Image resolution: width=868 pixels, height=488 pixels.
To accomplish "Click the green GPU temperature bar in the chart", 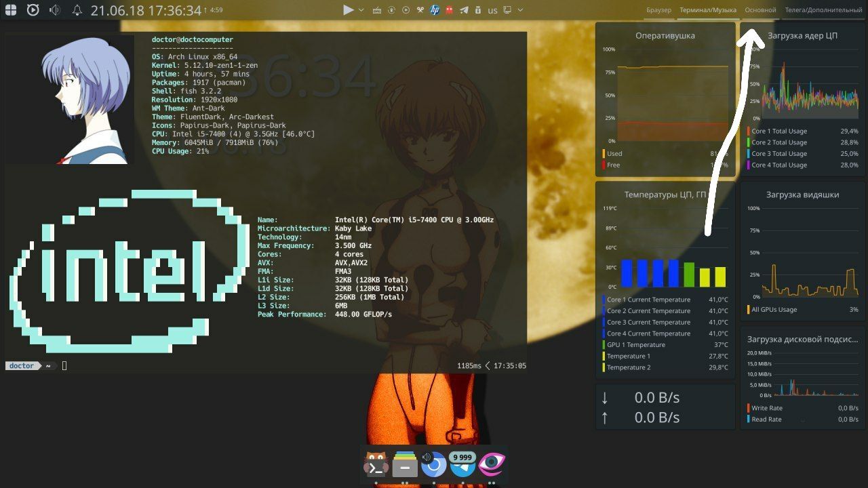I will pyautogui.click(x=689, y=274).
